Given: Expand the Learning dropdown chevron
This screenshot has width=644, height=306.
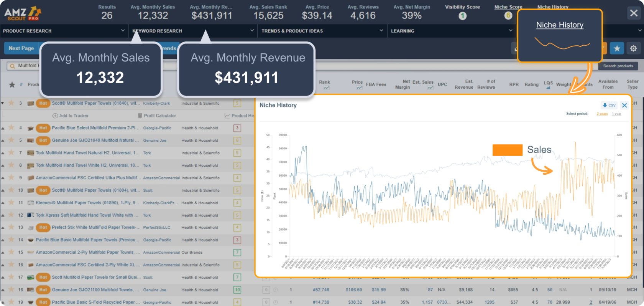Looking at the screenshot, I should (510, 30).
